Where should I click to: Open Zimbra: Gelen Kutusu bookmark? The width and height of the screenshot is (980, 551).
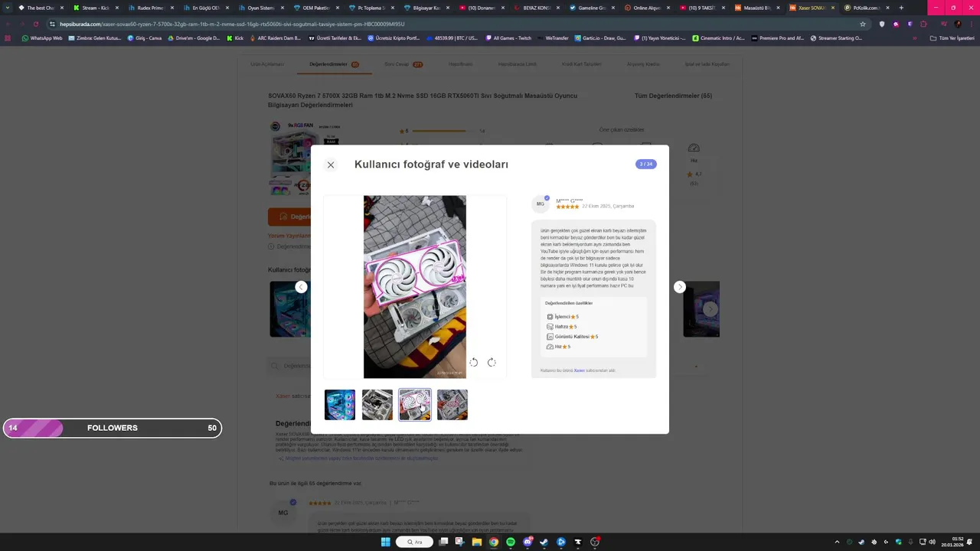(x=94, y=37)
